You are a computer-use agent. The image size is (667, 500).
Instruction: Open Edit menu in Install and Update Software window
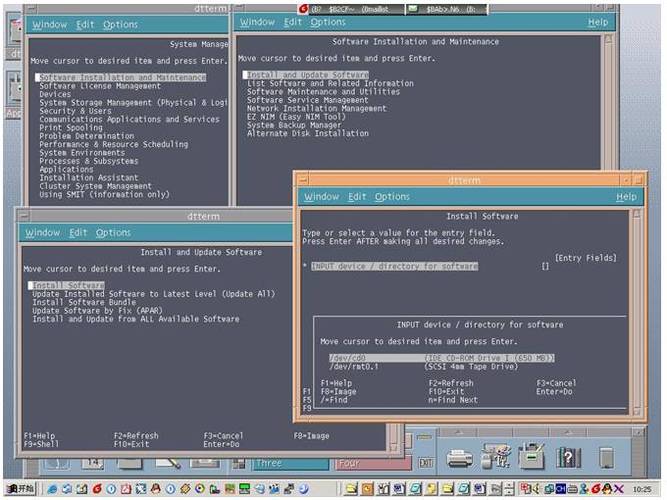click(78, 233)
